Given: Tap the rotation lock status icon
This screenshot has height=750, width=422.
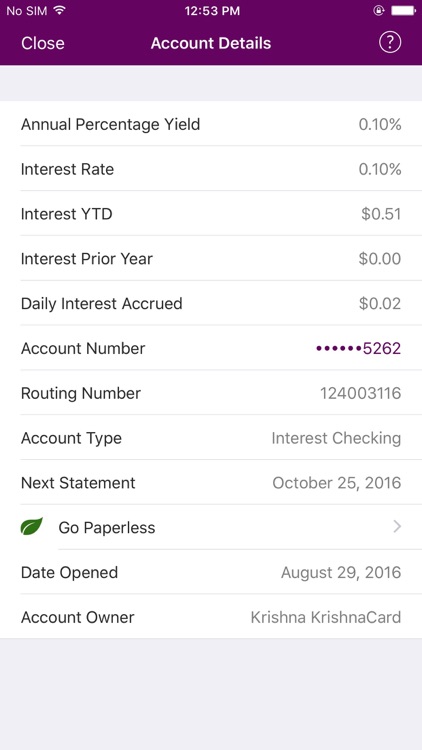Looking at the screenshot, I should 378,11.
